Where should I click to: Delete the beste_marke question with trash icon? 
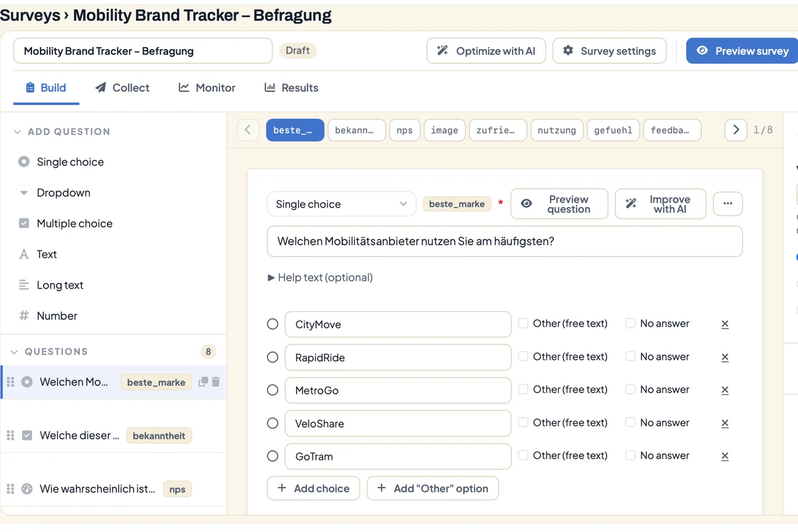click(x=215, y=382)
